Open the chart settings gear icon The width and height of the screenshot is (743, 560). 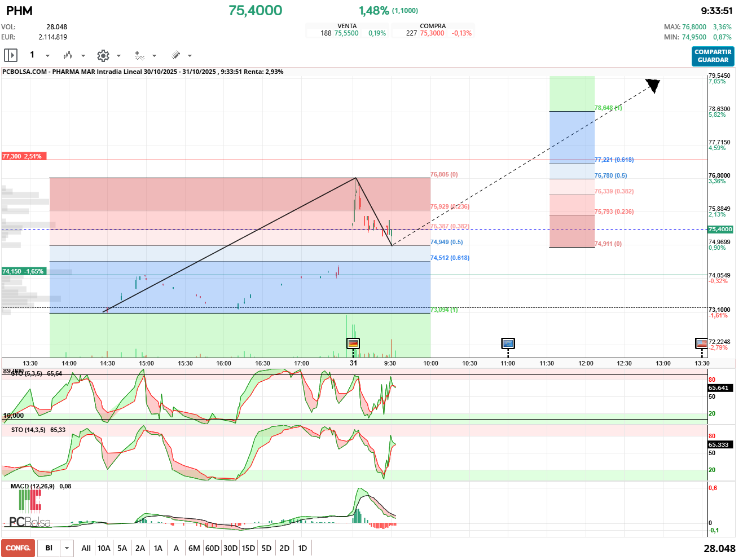click(x=103, y=55)
